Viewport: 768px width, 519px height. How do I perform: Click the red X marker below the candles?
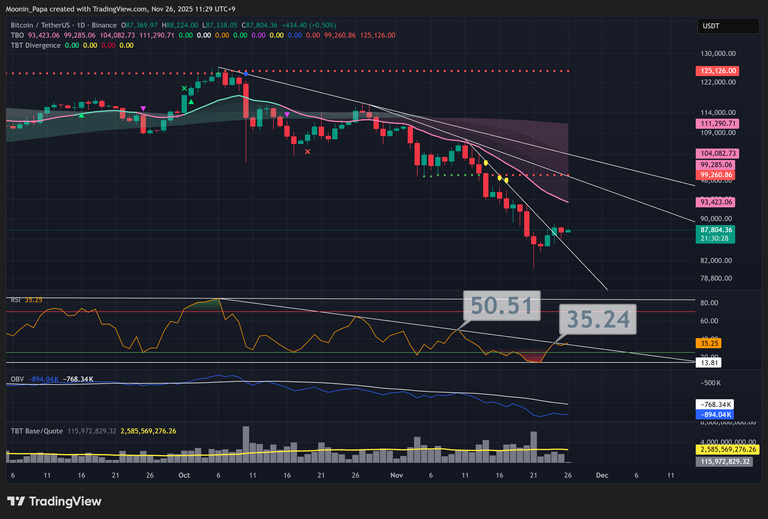307,151
